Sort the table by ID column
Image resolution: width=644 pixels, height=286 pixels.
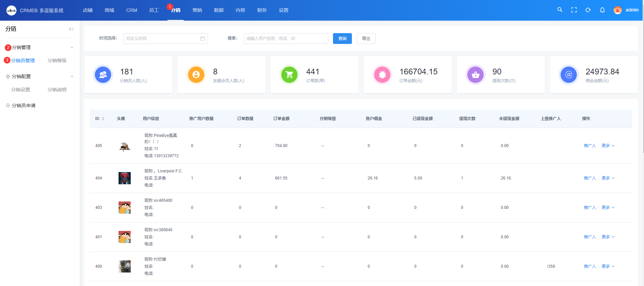(103, 119)
